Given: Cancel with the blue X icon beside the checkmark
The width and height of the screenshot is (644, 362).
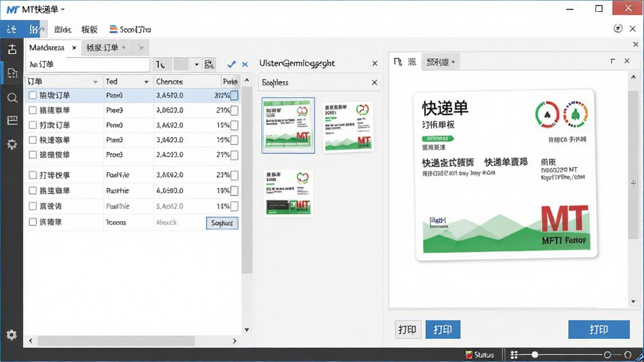Looking at the screenshot, I should pyautogui.click(x=245, y=65).
